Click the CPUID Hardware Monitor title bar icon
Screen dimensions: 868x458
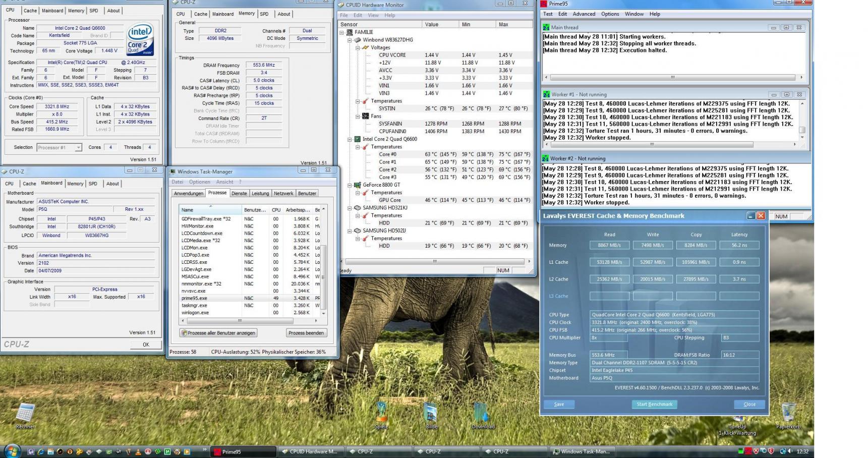click(x=341, y=5)
